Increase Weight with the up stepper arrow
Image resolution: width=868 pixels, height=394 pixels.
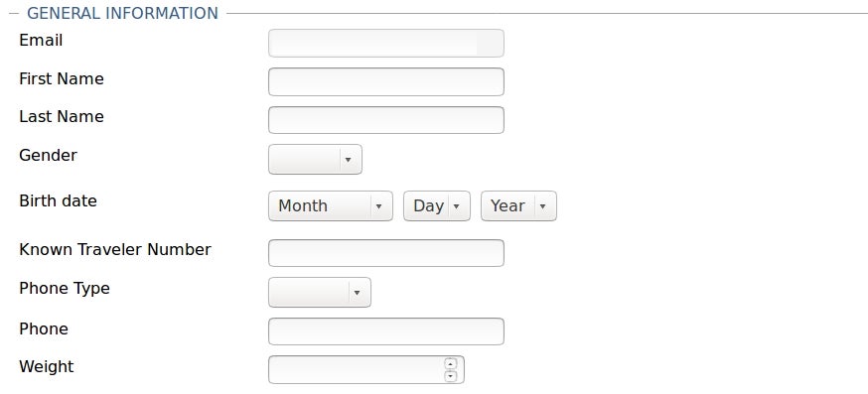click(x=451, y=364)
